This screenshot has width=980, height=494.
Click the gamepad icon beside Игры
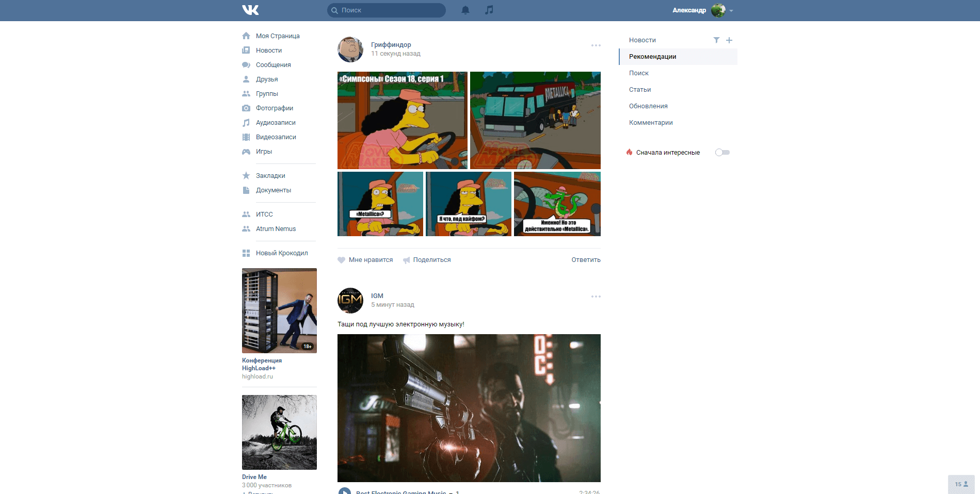246,152
